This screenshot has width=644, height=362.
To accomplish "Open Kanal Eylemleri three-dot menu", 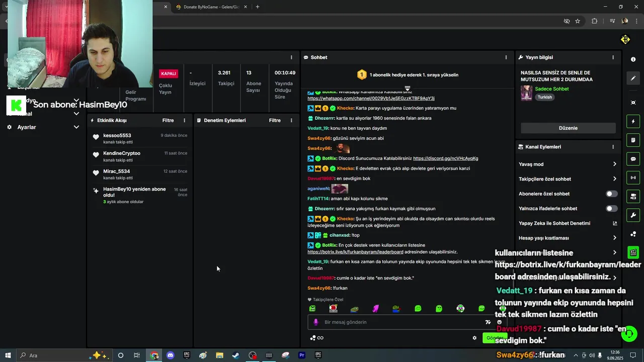I will click(613, 147).
